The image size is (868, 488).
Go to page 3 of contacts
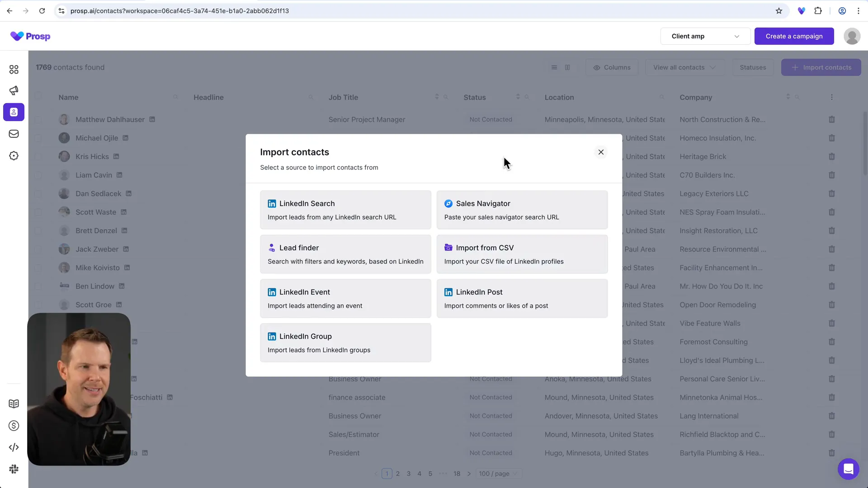coord(408,474)
